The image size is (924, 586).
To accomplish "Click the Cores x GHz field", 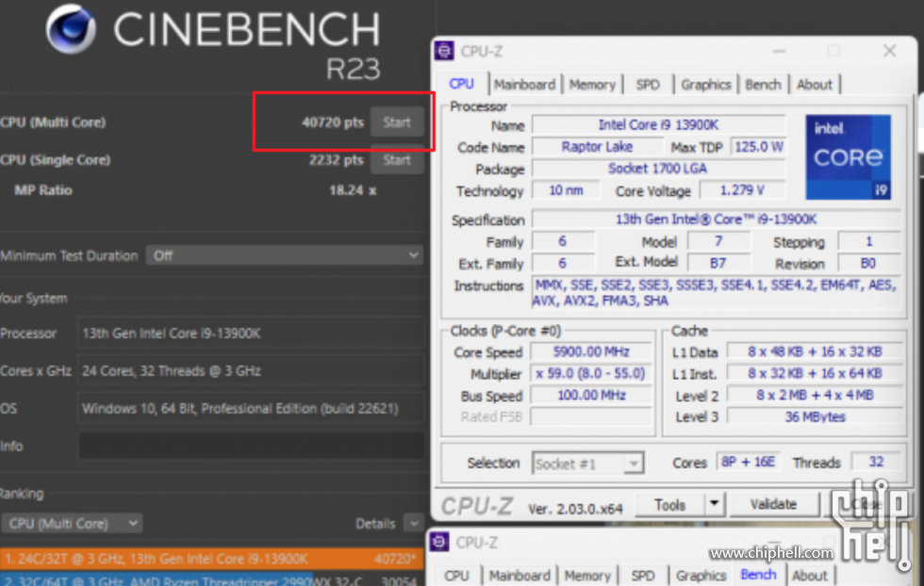I will point(251,370).
